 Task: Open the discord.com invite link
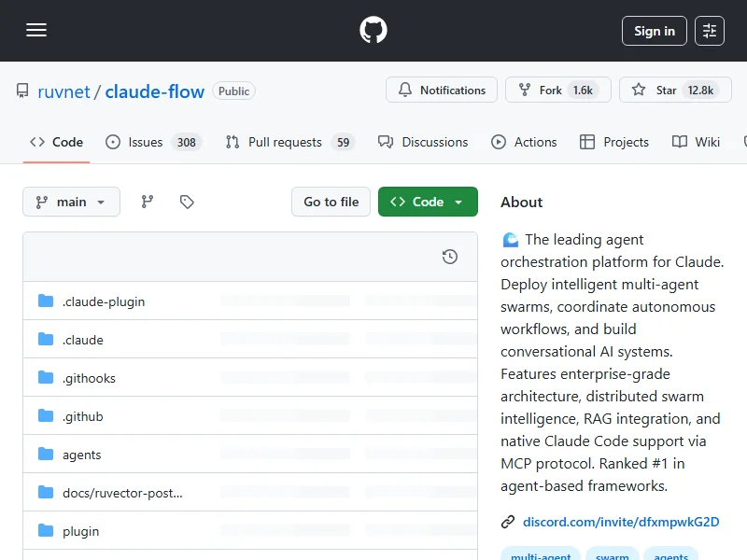pyautogui.click(x=620, y=522)
